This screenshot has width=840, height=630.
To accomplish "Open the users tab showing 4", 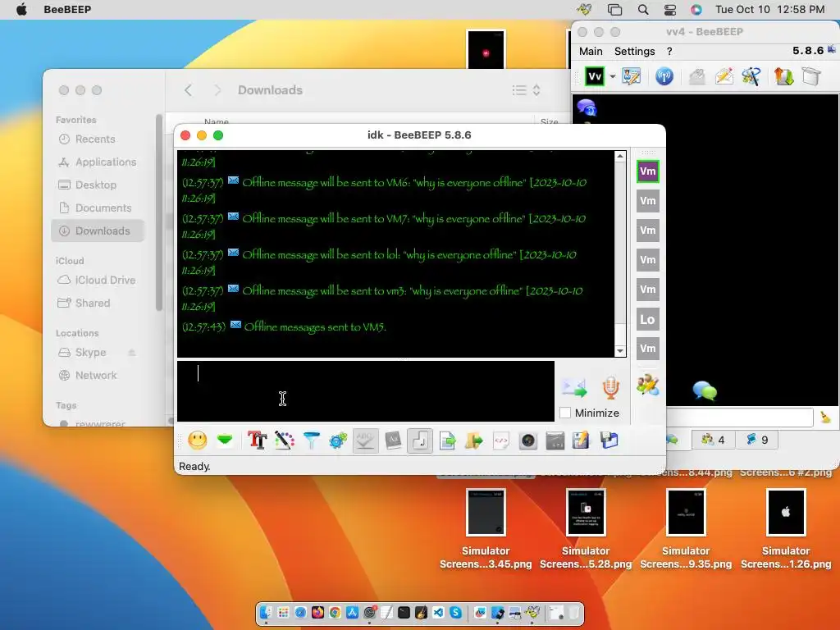I will tap(713, 440).
